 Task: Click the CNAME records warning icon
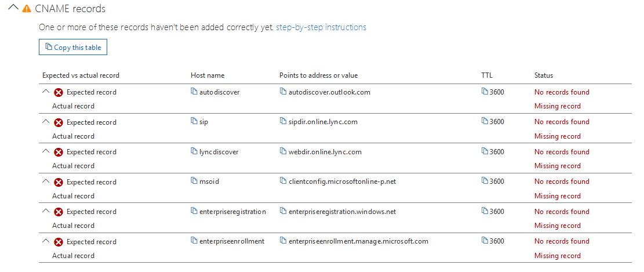click(27, 9)
